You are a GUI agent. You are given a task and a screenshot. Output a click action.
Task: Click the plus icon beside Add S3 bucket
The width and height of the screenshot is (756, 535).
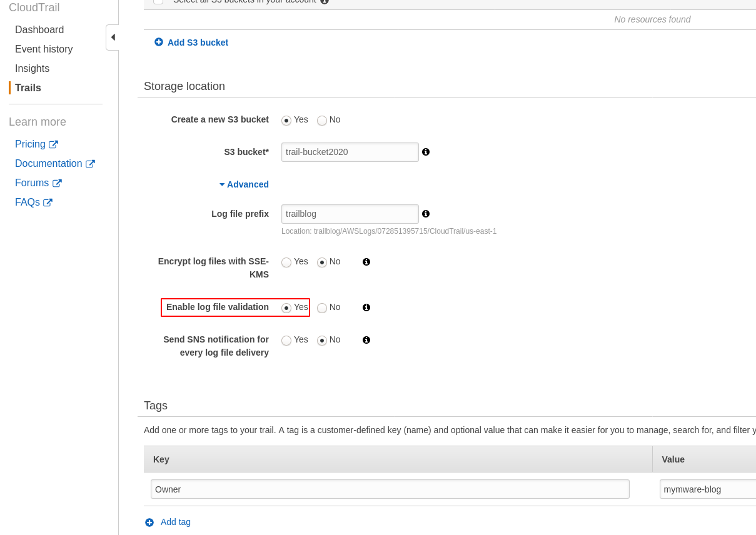(159, 42)
